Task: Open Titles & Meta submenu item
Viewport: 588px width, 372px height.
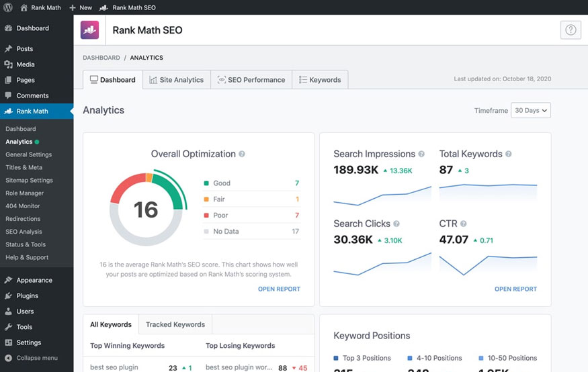Action: coord(24,167)
